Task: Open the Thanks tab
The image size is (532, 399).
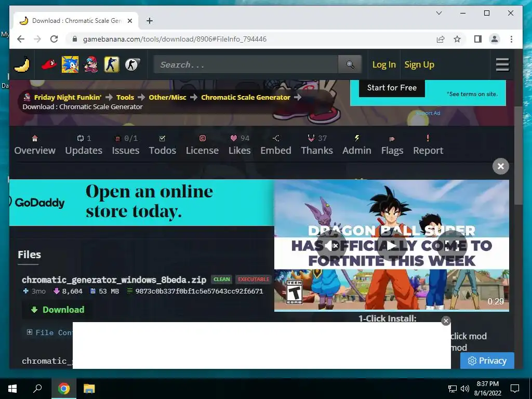Action: (x=317, y=145)
